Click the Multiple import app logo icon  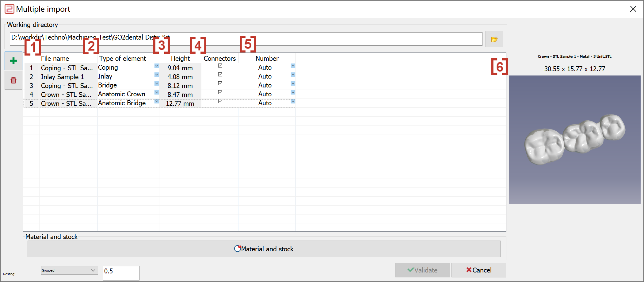point(10,9)
